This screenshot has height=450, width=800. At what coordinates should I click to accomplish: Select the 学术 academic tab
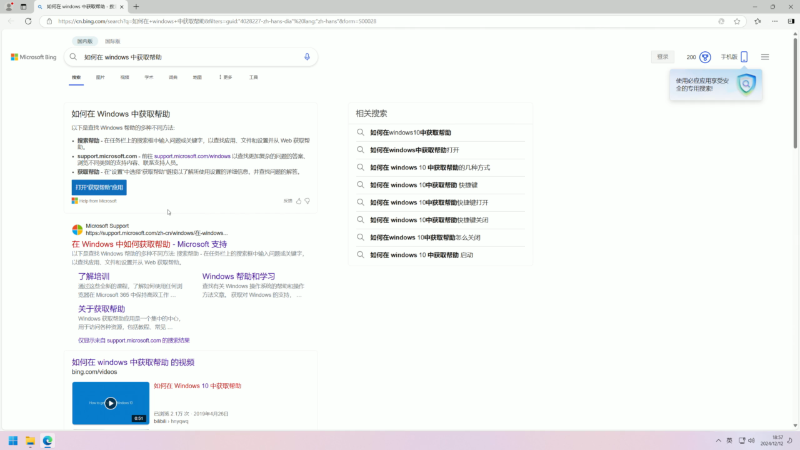tap(148, 78)
